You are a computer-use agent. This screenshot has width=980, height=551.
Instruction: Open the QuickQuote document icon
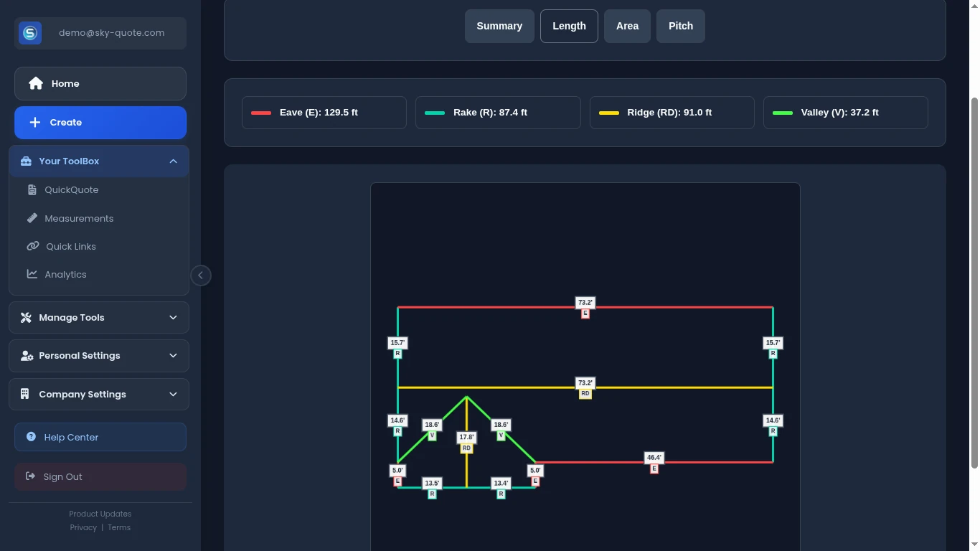coord(32,189)
